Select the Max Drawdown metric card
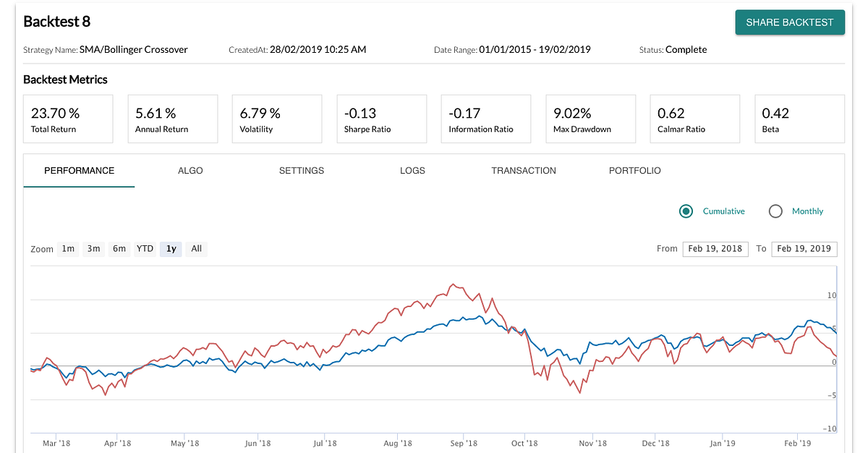This screenshot has width=868, height=453. tap(590, 119)
